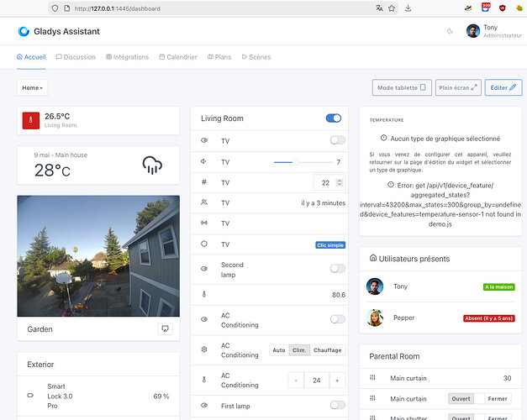Enable the Second lamp toggle
The image size is (527, 420).
(337, 269)
